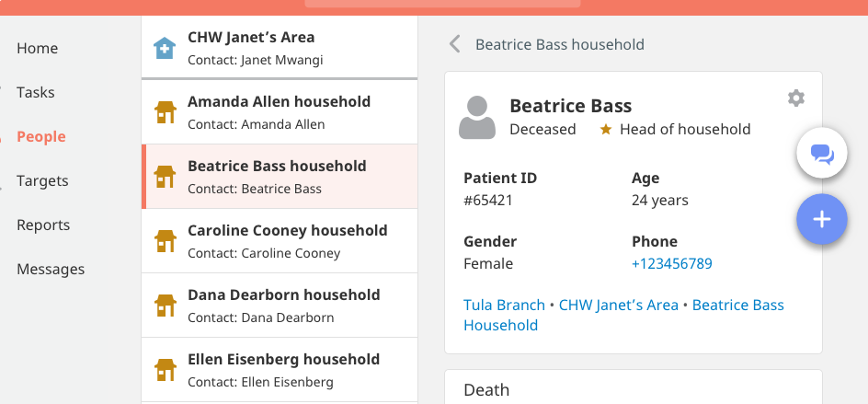Go to Messages in the sidebar
Image resolution: width=868 pixels, height=404 pixels.
pyautogui.click(x=51, y=270)
